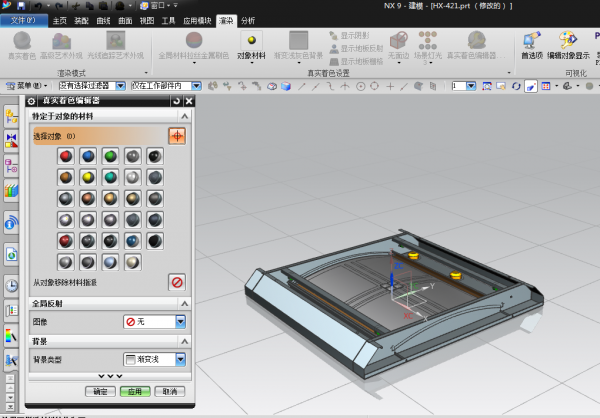Screen dimensions: 600x418
Task: Toggle the midpoint snap option
Action: pyautogui.click(x=316, y=86)
